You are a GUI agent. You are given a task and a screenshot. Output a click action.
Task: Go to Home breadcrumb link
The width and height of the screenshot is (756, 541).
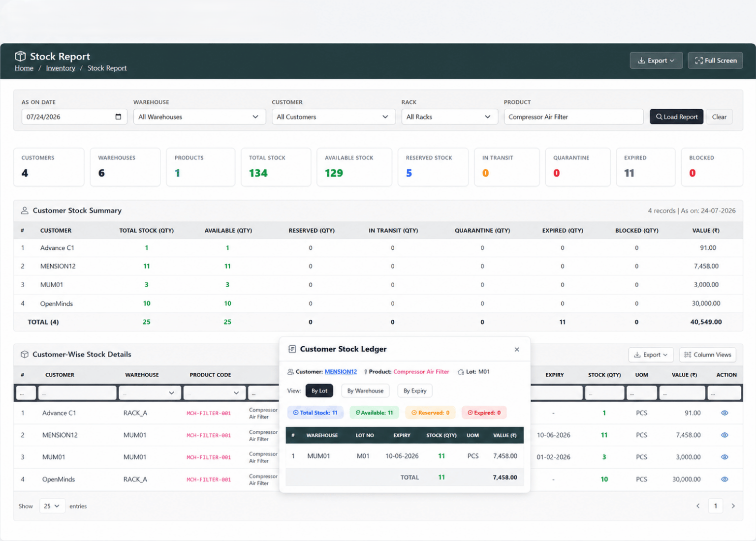[24, 68]
